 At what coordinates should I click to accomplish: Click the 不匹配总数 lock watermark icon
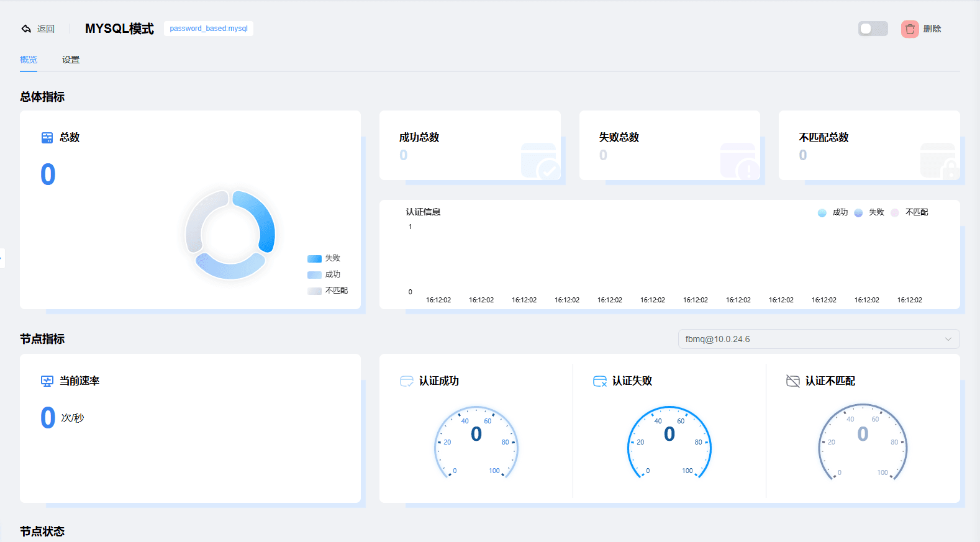coord(940,161)
